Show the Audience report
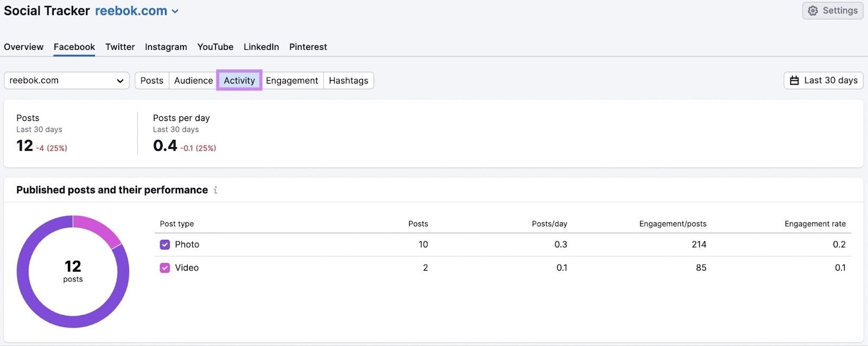Viewport: 868px width, 346px height. [x=193, y=80]
